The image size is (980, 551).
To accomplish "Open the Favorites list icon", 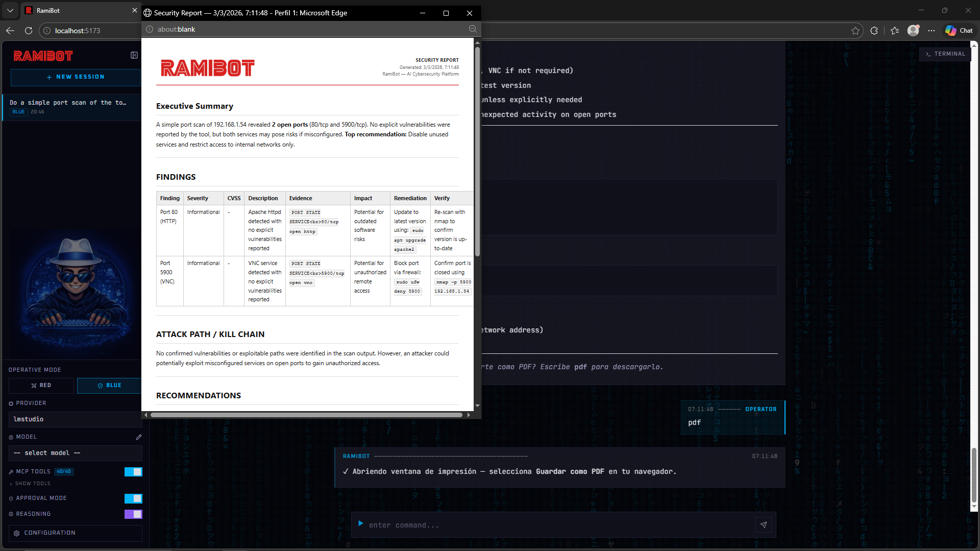I will click(895, 31).
